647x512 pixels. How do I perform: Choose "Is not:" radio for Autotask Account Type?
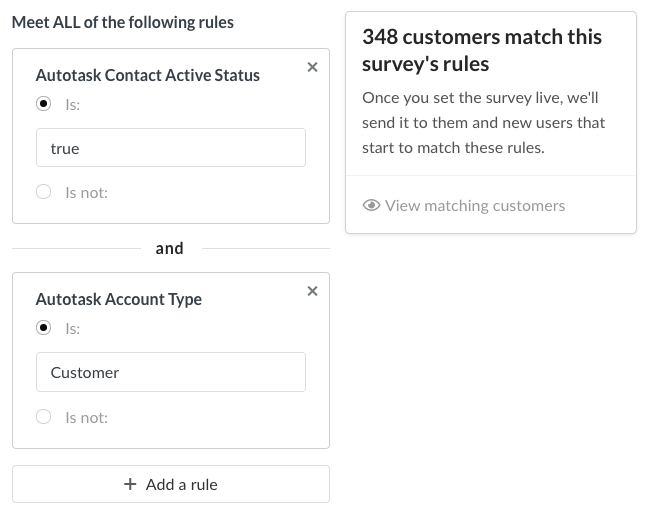coord(43,416)
